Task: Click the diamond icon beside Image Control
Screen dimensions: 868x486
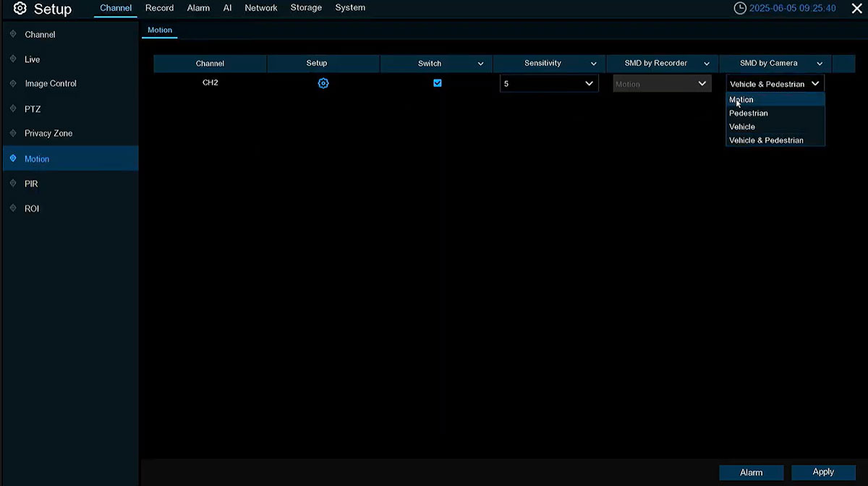Action: (13, 84)
